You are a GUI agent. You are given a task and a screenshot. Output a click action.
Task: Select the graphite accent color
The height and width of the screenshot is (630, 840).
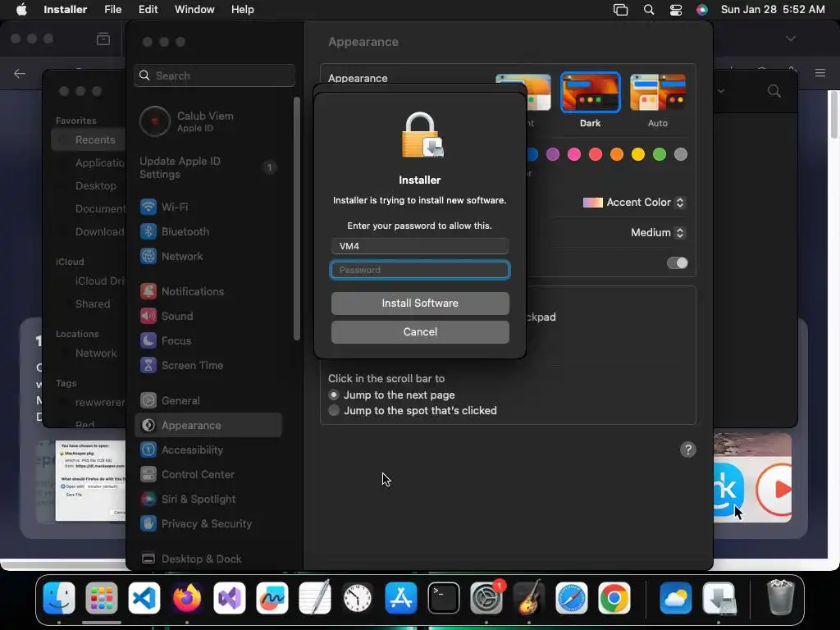point(681,155)
